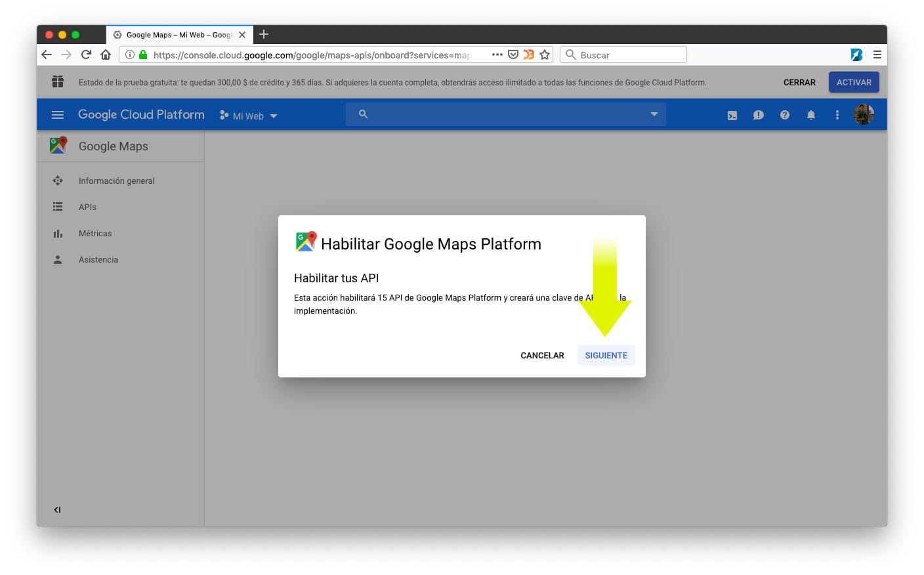Click CERRAR on the trial banner
The height and width of the screenshot is (575, 924).
[799, 82]
